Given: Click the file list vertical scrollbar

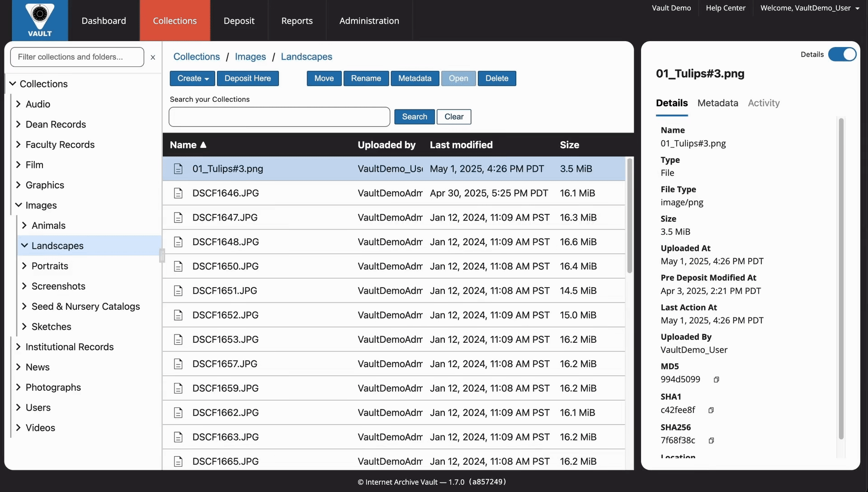Looking at the screenshot, I should point(629,216).
